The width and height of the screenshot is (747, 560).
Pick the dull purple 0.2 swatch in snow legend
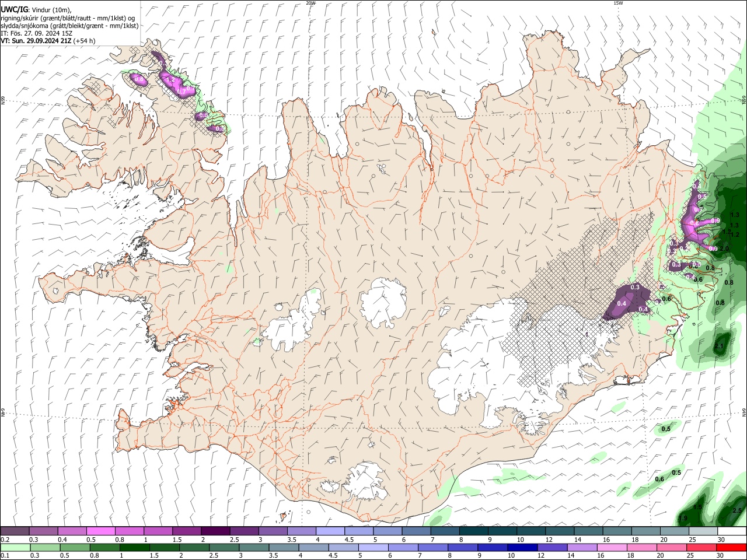tap(15, 531)
